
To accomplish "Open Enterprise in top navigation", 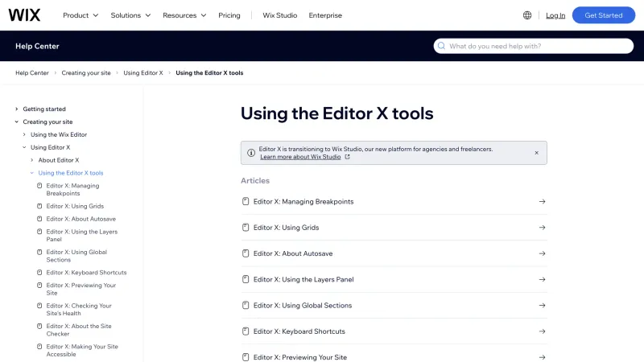I will (325, 15).
